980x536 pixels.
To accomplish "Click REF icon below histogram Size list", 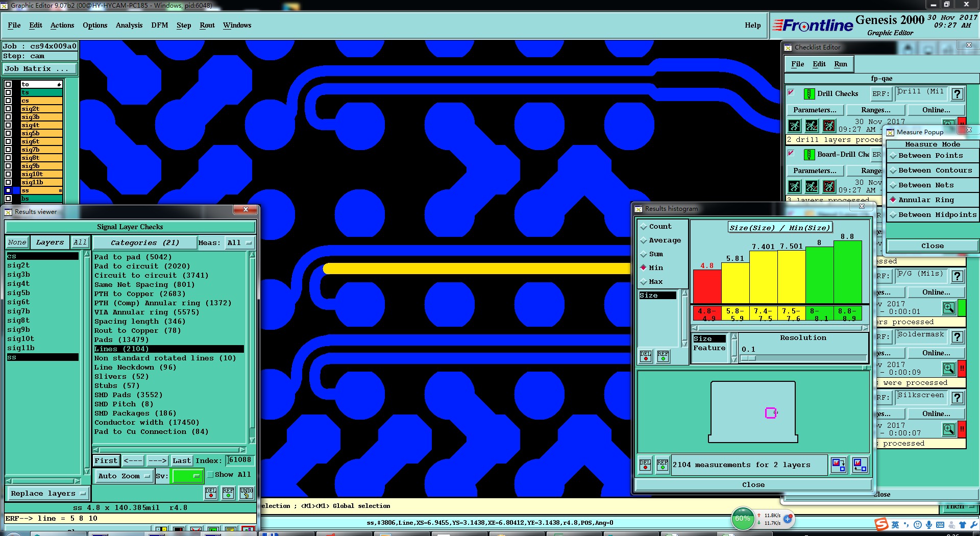I will click(x=663, y=356).
